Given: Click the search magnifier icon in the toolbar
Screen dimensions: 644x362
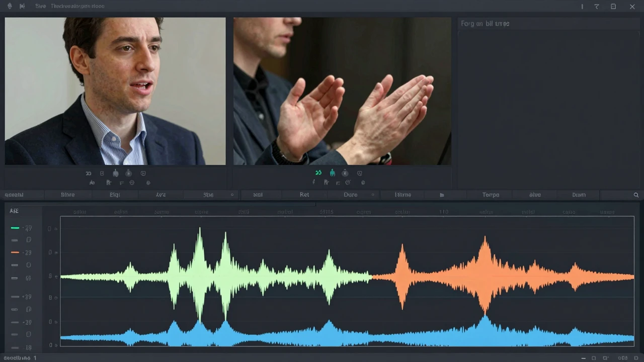Looking at the screenshot, I should (x=636, y=195).
